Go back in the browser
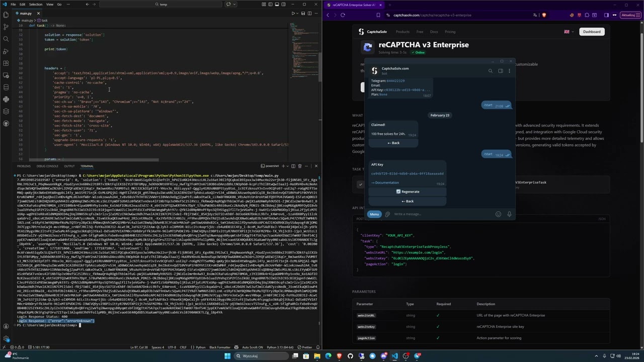The width and height of the screenshot is (644, 362). click(x=328, y=15)
